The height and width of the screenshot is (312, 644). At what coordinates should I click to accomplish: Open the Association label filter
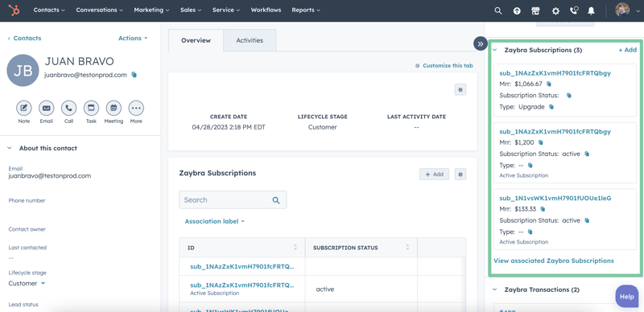coord(214,221)
